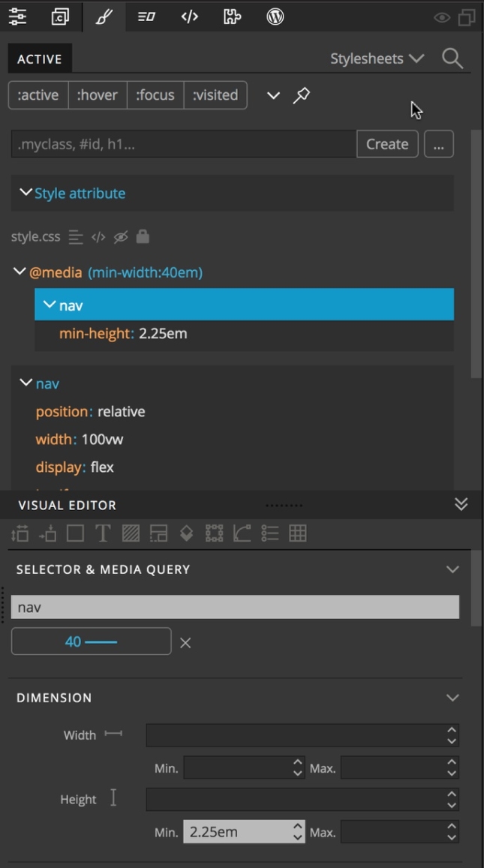Open the Stylesheets dropdown
484x868 pixels.
[x=376, y=57]
